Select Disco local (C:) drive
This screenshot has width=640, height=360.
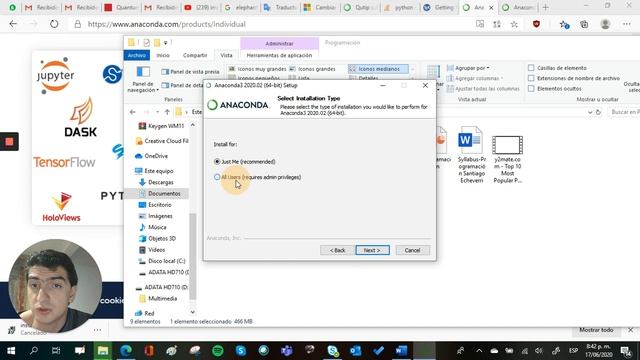tap(162, 261)
